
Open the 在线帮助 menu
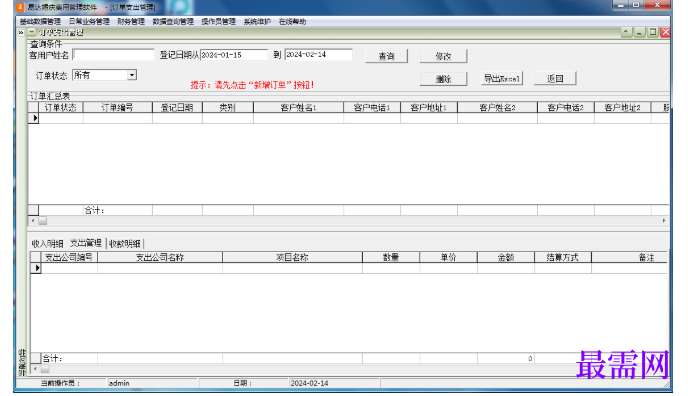pyautogui.click(x=292, y=21)
